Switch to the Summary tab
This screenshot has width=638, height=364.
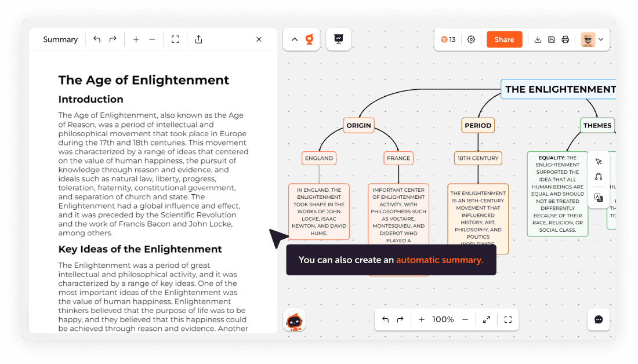pyautogui.click(x=60, y=39)
